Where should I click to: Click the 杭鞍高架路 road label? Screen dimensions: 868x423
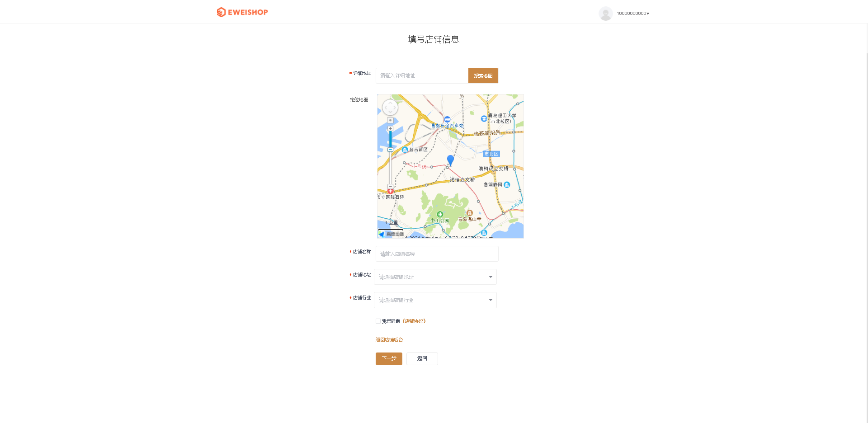487,133
